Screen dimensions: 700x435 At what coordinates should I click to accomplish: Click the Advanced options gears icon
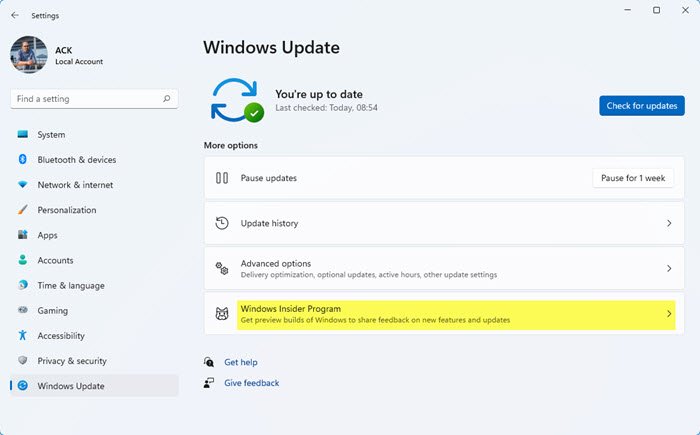pyautogui.click(x=222, y=268)
